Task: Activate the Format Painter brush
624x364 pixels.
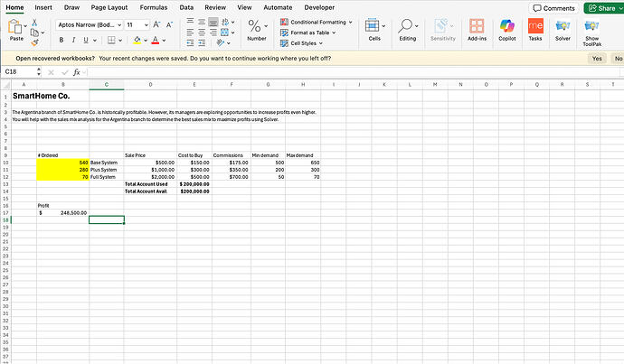Action: click(34, 42)
